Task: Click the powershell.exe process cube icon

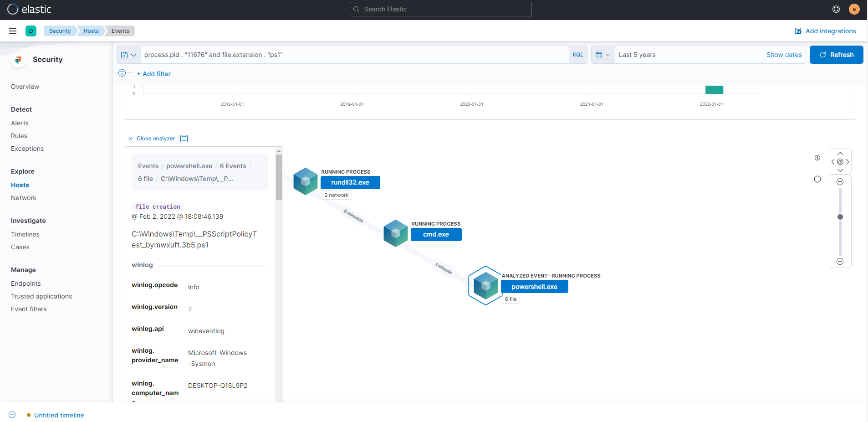Action: (x=485, y=286)
